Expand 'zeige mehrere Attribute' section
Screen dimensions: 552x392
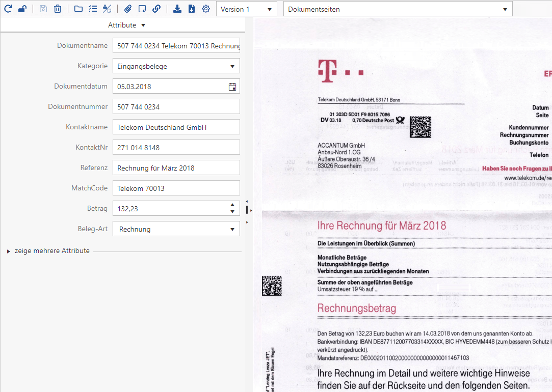click(x=51, y=251)
